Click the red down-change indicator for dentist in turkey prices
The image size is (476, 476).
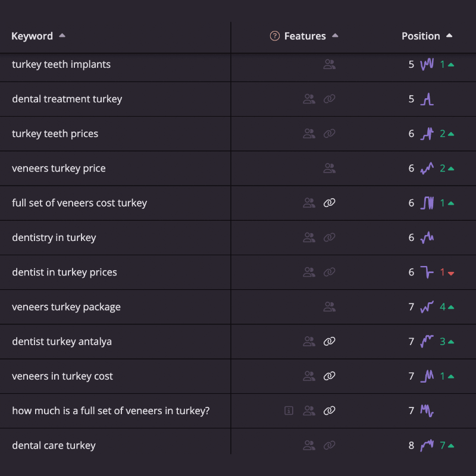tap(447, 273)
